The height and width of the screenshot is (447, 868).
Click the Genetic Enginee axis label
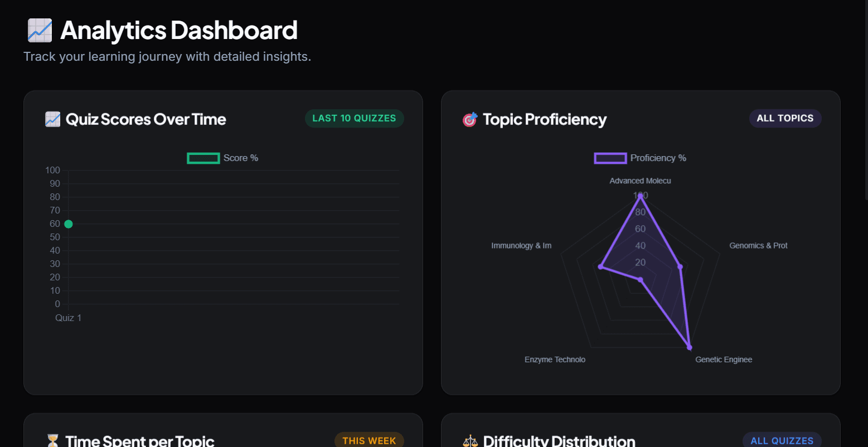point(724,359)
